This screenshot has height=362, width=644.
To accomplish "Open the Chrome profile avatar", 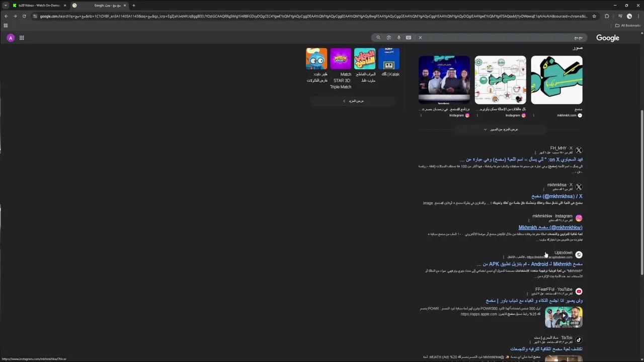I will 629,16.
